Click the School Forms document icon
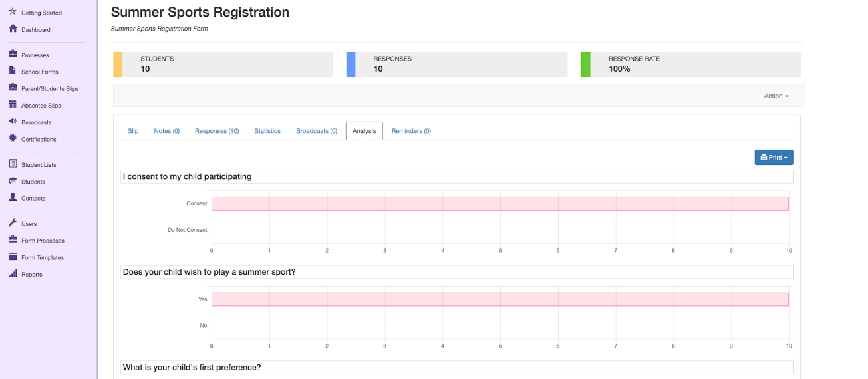Image resolution: width=868 pixels, height=379 pixels. click(13, 71)
